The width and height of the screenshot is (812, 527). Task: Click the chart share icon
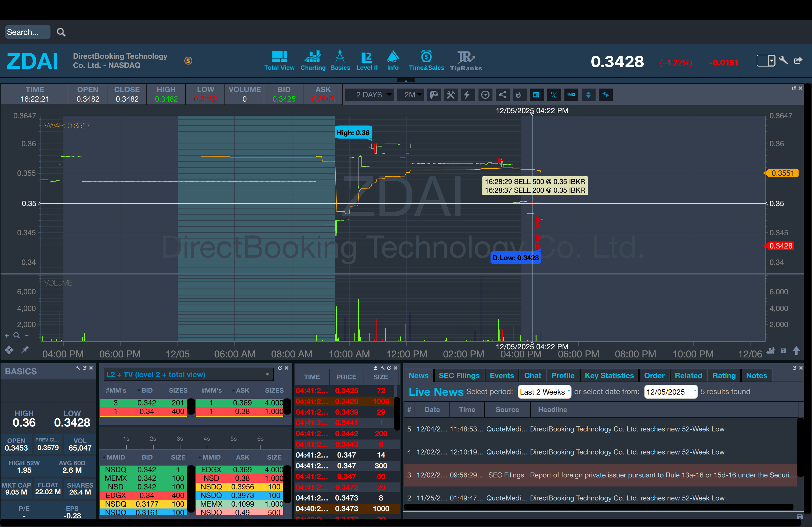[x=503, y=95]
